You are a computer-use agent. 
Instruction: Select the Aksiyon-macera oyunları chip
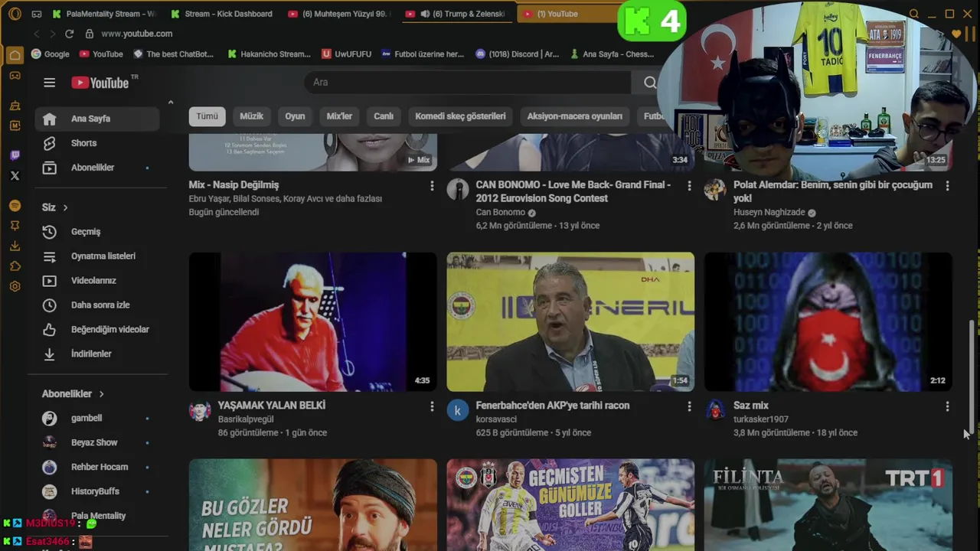575,116
